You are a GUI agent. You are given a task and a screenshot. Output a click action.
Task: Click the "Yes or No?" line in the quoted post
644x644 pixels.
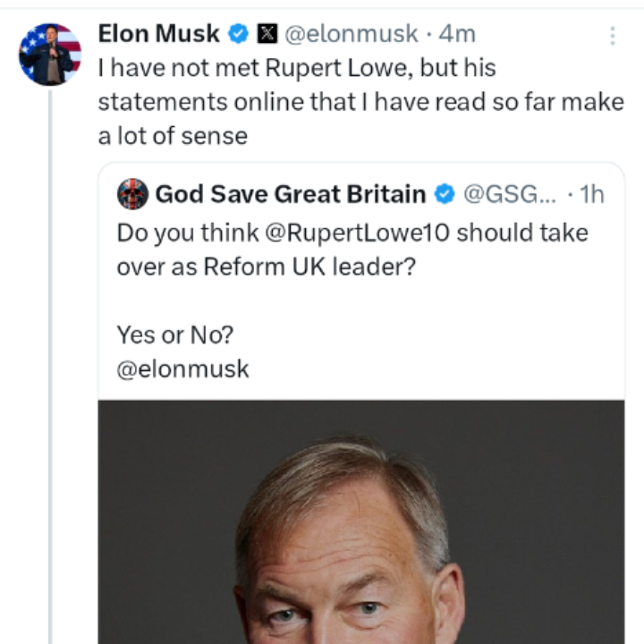pyautogui.click(x=174, y=335)
